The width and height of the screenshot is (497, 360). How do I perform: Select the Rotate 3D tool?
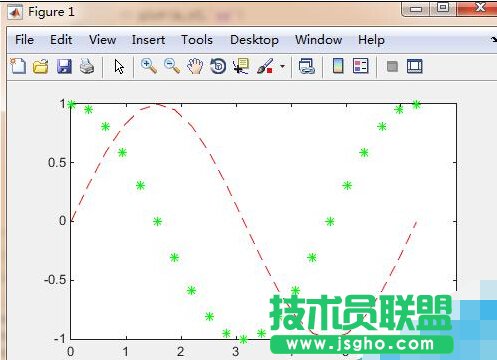tap(218, 66)
